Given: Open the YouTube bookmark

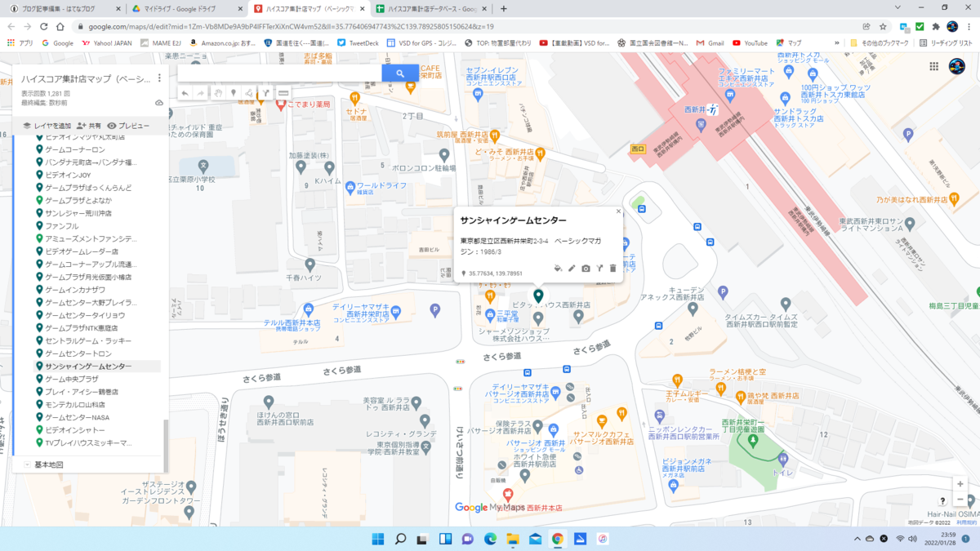Looking at the screenshot, I should coord(750,42).
